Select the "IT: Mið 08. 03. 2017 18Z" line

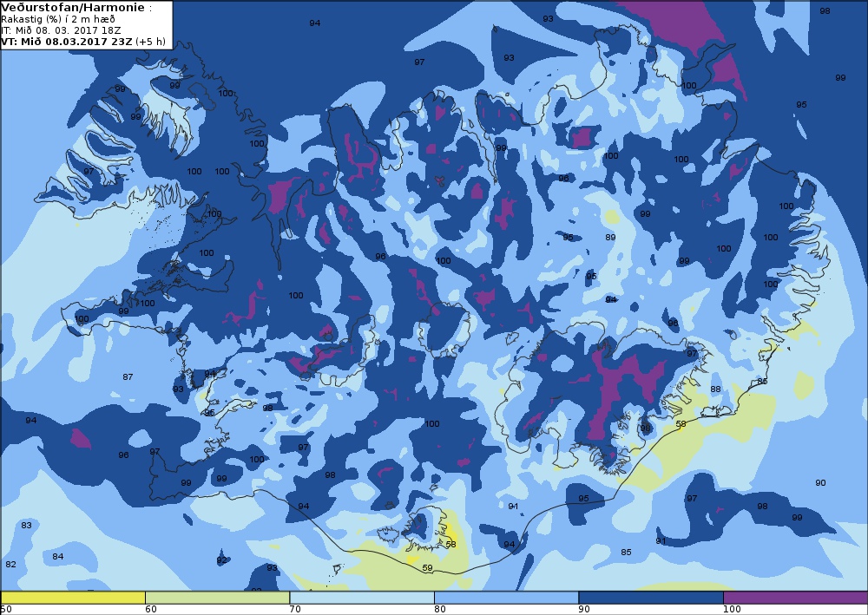coord(61,30)
